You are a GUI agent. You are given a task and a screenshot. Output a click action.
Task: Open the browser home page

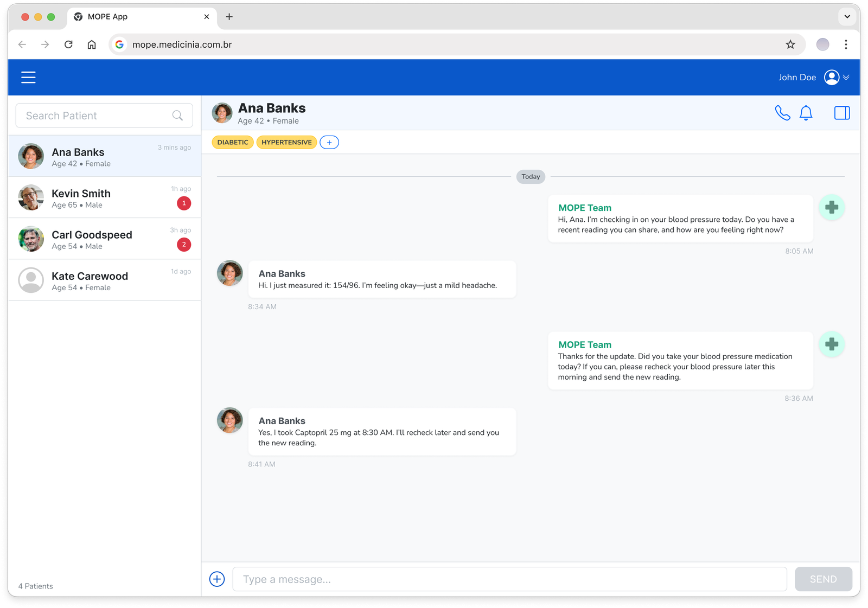point(92,44)
